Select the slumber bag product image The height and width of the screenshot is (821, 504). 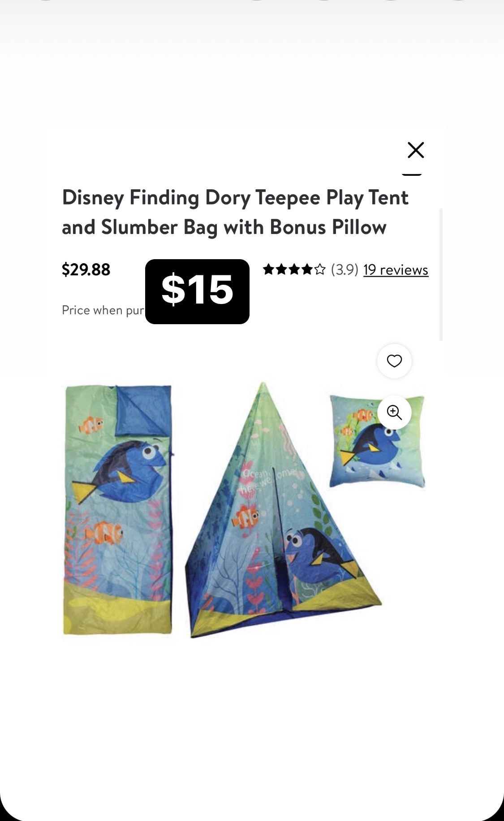[x=118, y=509]
